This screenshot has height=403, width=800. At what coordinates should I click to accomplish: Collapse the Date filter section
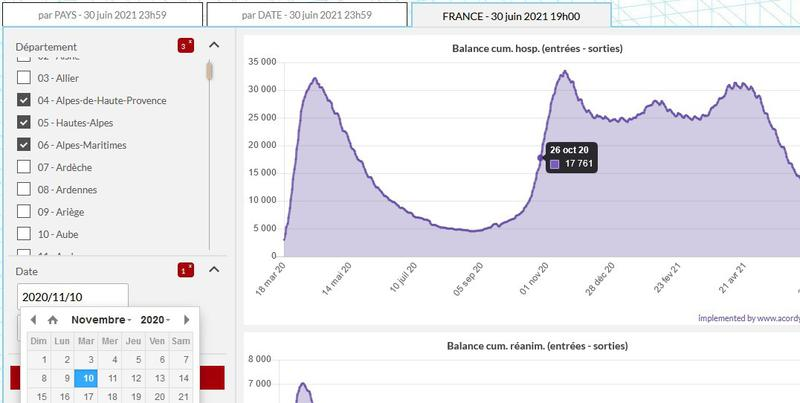(214, 269)
